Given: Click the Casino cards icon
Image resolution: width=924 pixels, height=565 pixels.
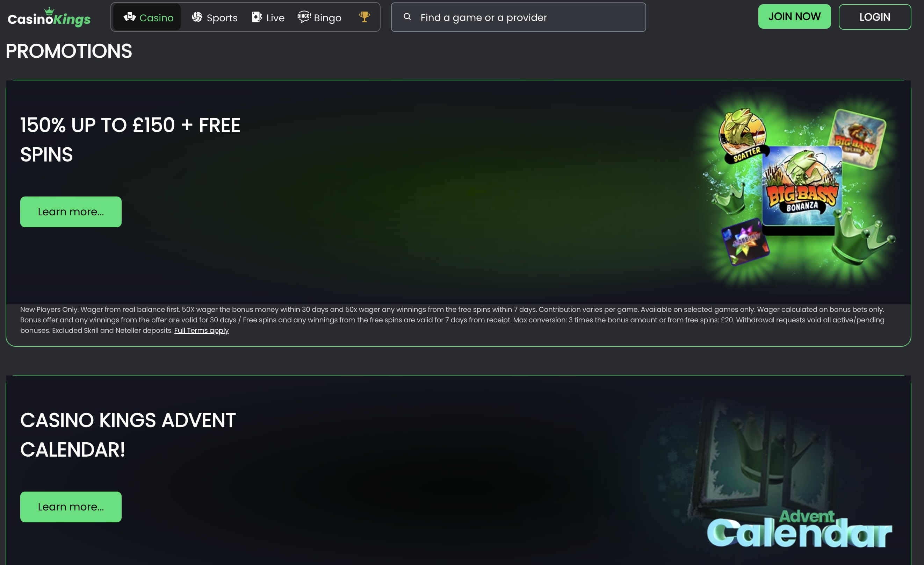Looking at the screenshot, I should point(130,17).
